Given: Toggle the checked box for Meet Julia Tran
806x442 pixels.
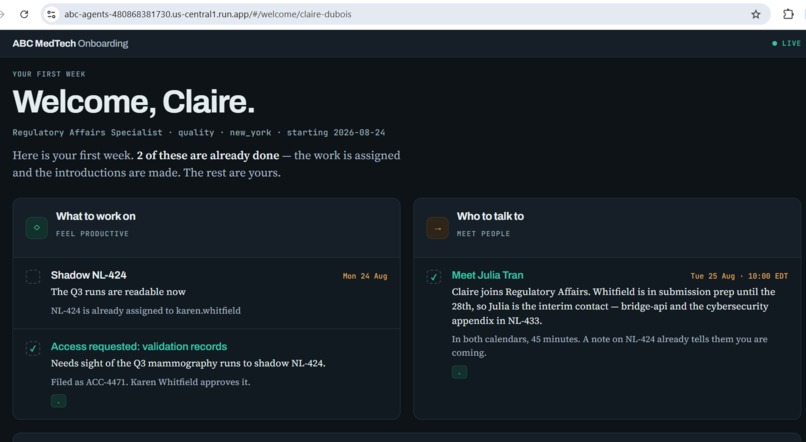Looking at the screenshot, I should tap(434, 277).
